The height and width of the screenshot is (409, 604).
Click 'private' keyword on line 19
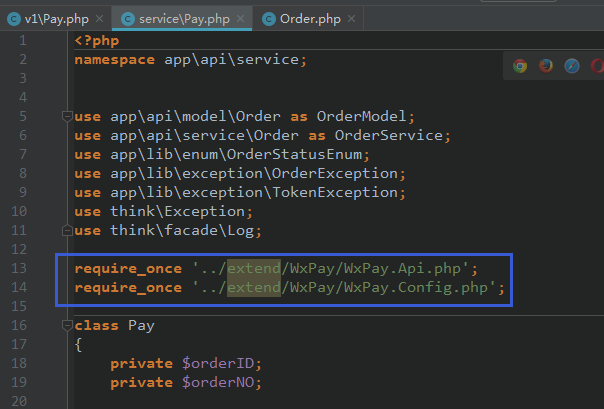pos(141,383)
